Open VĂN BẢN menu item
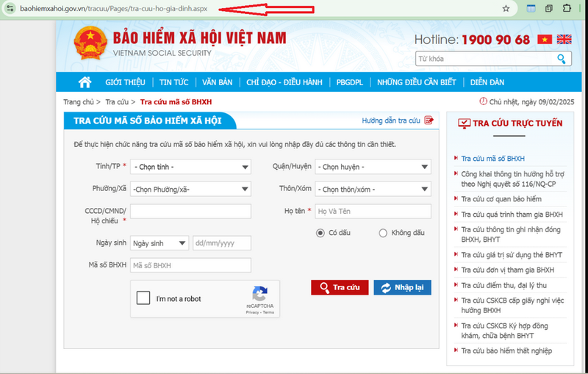 217,82
